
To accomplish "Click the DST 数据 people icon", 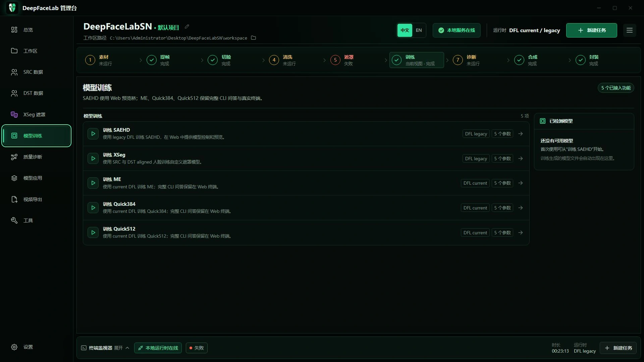I will pos(14,93).
